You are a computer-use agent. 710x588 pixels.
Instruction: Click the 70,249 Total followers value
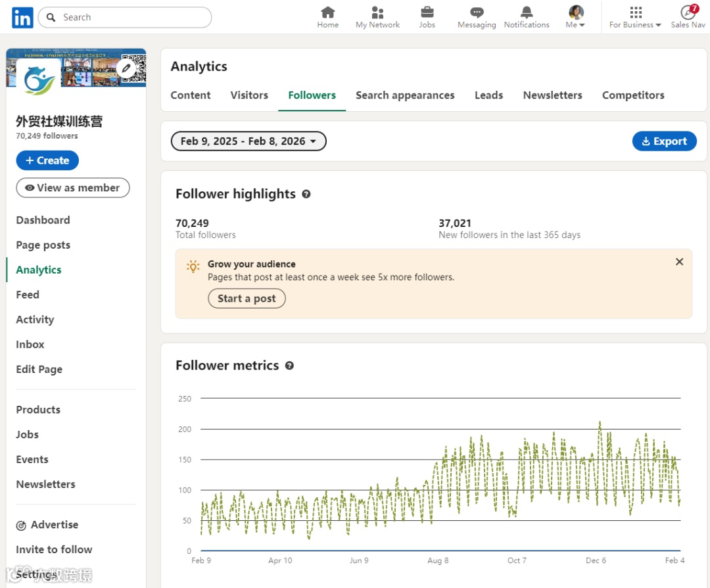pos(192,224)
